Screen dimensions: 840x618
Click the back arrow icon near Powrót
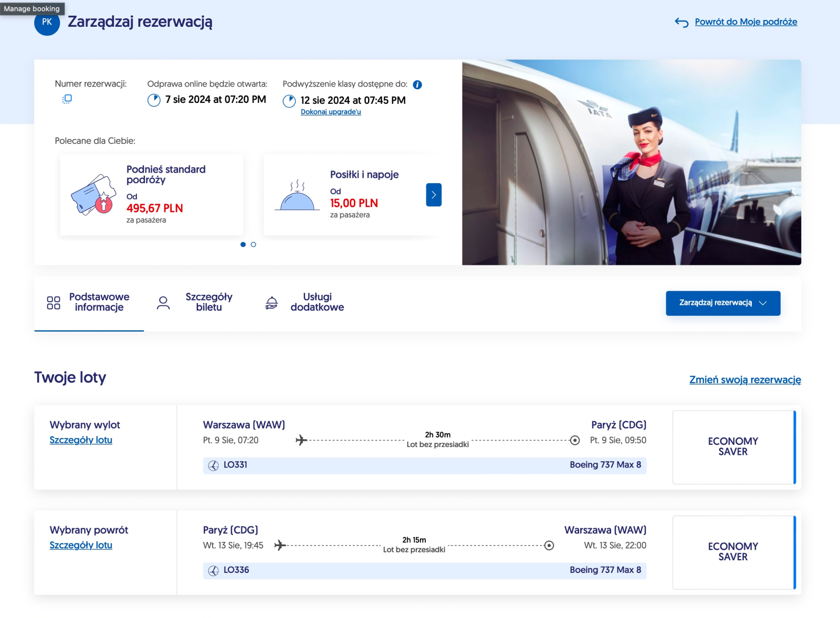[x=681, y=22]
